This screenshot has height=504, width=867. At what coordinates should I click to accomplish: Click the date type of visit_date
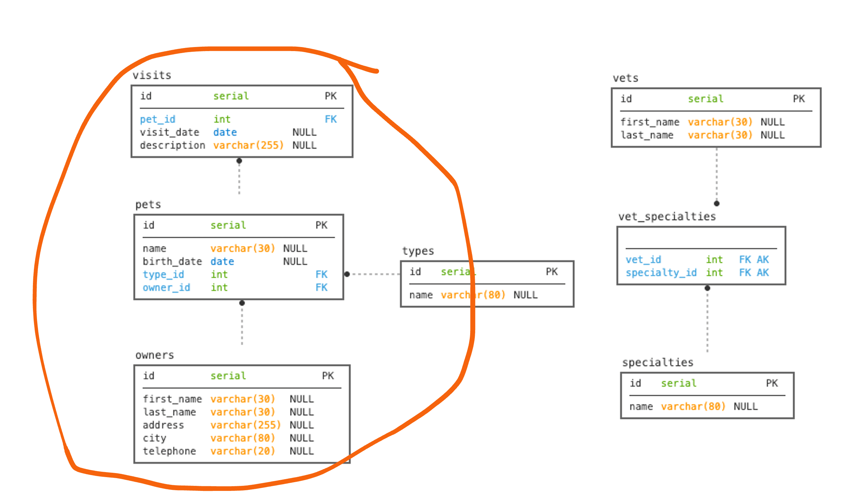(225, 132)
